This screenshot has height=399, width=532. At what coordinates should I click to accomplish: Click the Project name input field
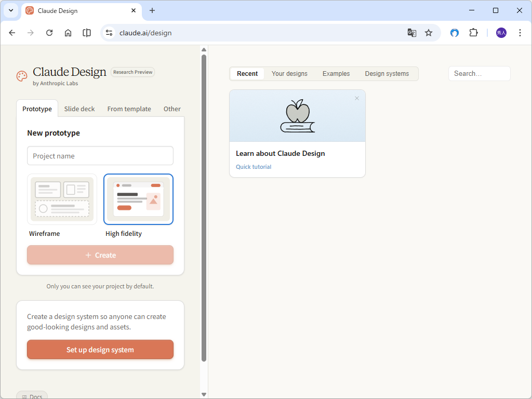tap(100, 156)
